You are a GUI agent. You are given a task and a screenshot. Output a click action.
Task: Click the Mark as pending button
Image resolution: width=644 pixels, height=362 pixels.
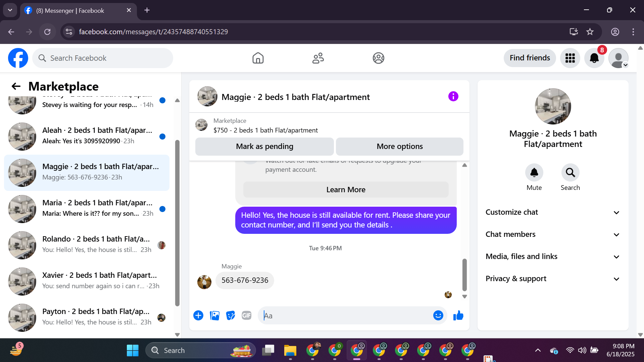264,146
